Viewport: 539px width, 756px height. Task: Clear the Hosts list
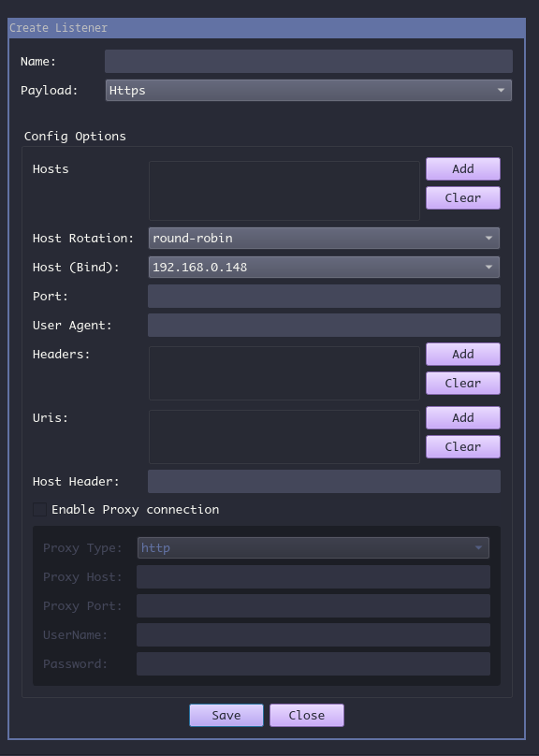tap(462, 197)
